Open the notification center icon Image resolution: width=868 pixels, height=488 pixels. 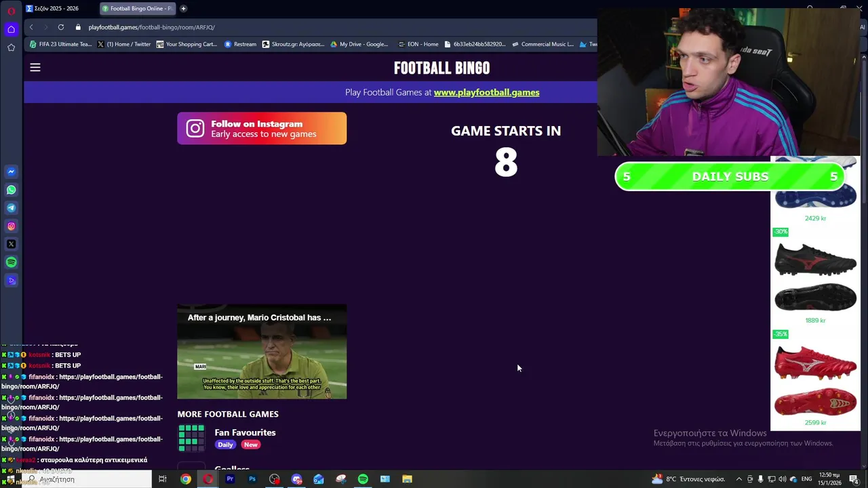point(854,479)
